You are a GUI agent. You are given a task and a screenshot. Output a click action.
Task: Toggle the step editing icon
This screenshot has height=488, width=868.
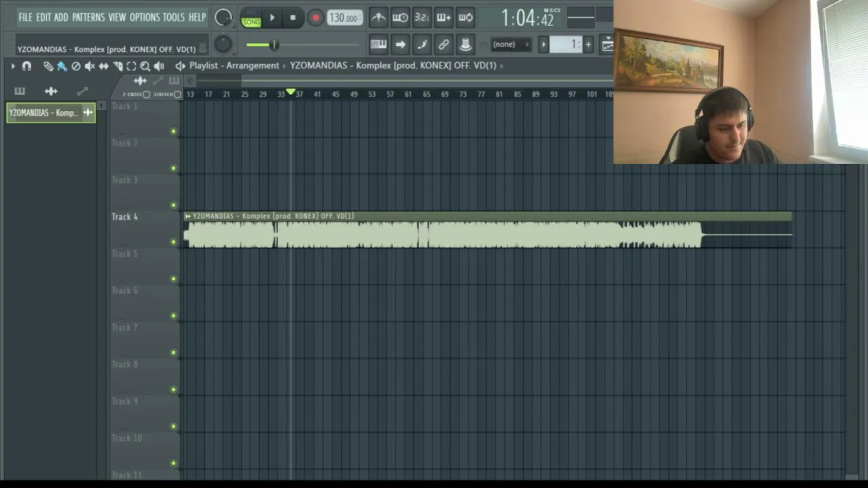[x=422, y=45]
